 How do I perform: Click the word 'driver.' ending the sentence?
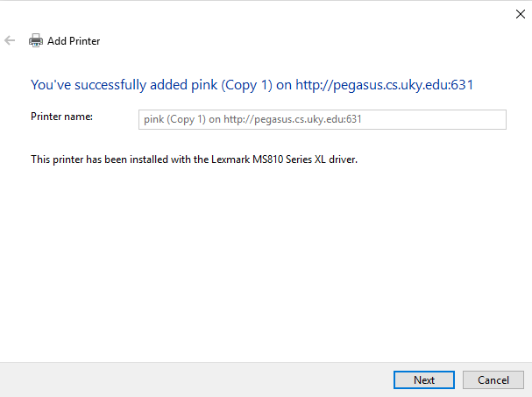pyautogui.click(x=343, y=160)
